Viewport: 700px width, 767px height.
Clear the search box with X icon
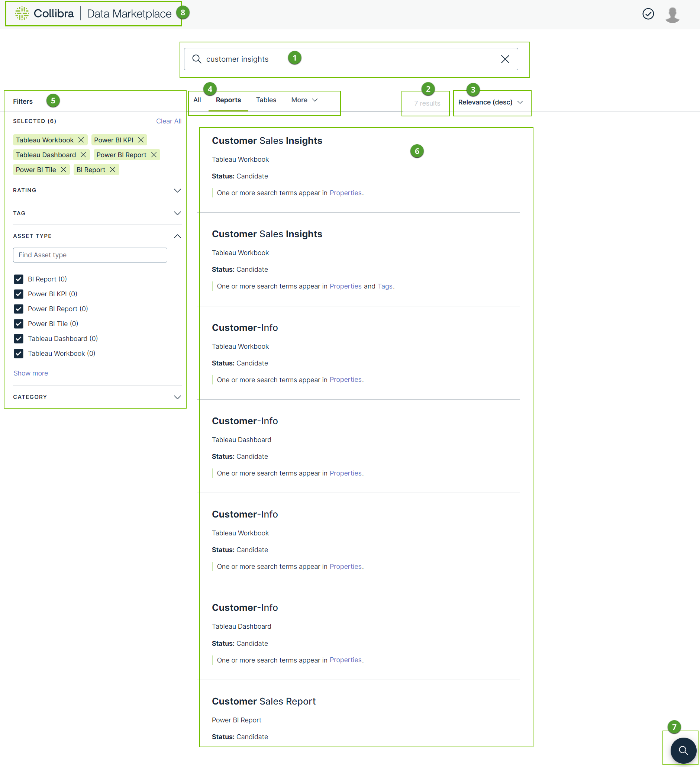pyautogui.click(x=505, y=59)
